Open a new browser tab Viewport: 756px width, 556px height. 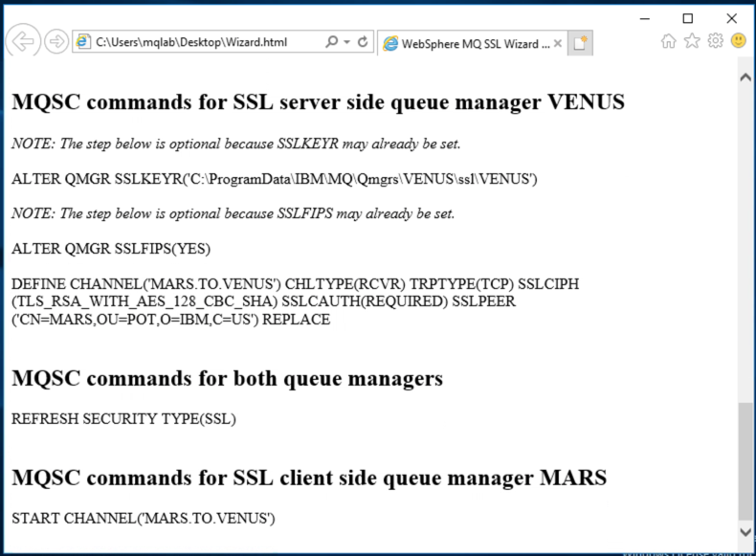[x=580, y=43]
